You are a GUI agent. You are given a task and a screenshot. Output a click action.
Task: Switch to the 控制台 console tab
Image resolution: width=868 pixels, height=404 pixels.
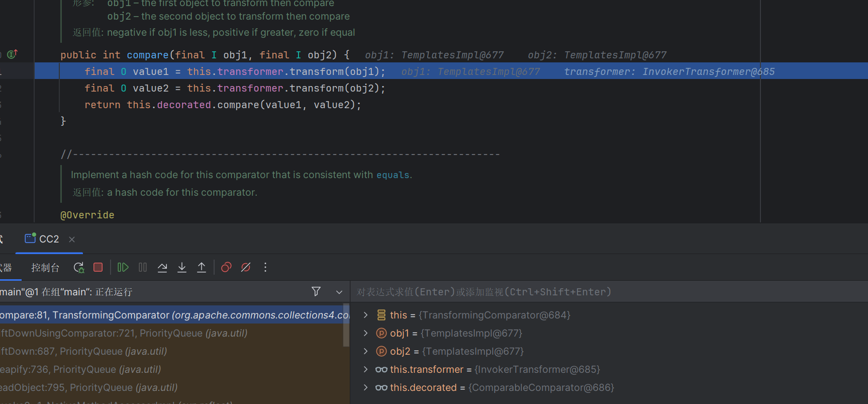pyautogui.click(x=45, y=268)
